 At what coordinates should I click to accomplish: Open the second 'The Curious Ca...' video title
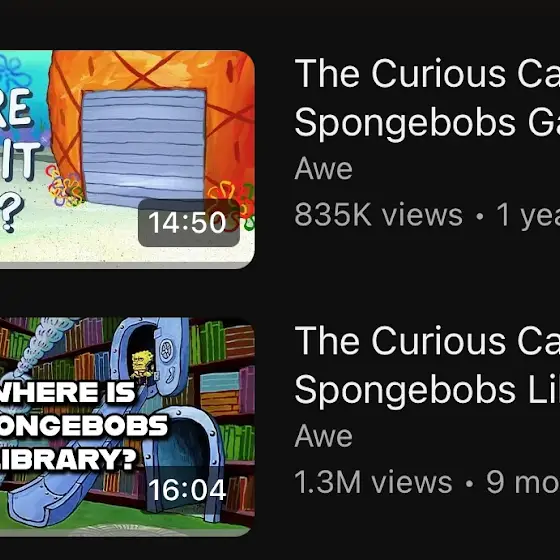click(427, 341)
